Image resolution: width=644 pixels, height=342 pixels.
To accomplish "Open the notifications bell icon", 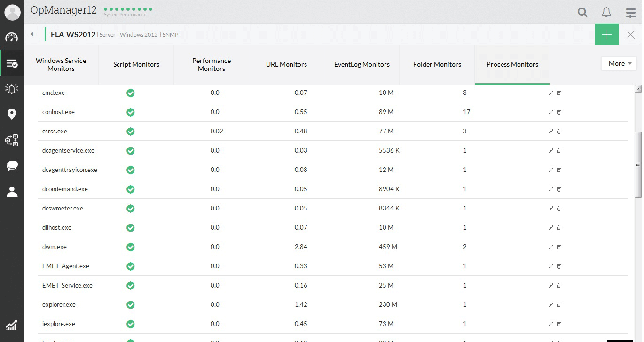I will pos(606,12).
